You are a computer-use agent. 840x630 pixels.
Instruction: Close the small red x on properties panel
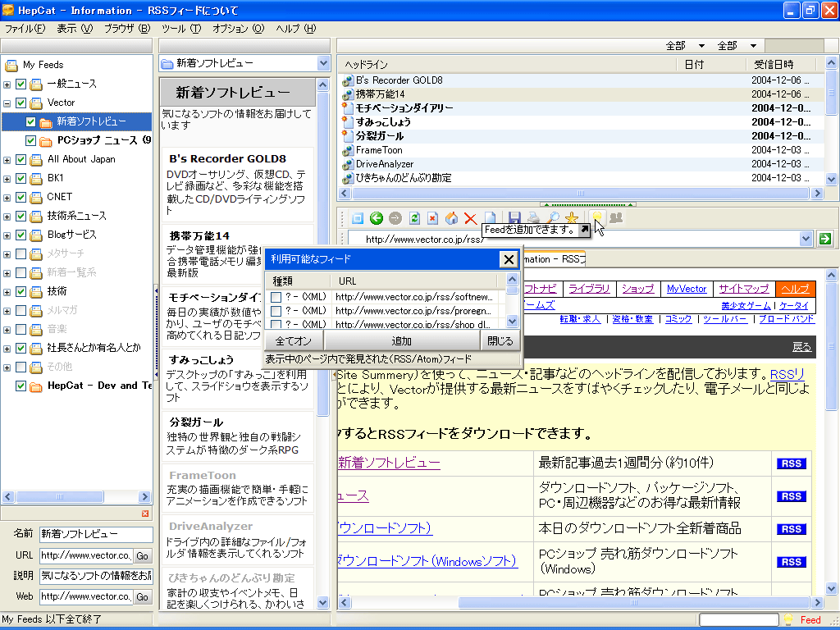(144, 514)
